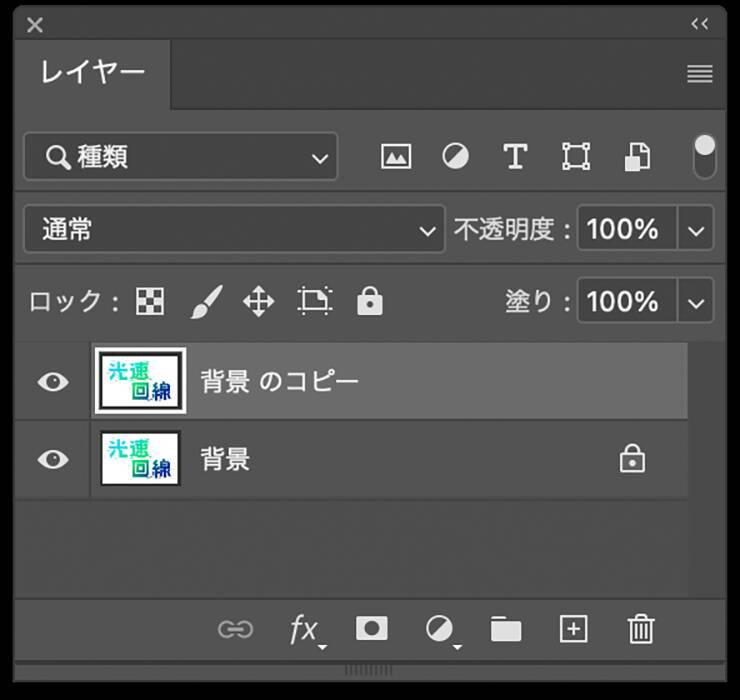Filter layers by smart object type
The image size is (740, 700).
pos(637,157)
